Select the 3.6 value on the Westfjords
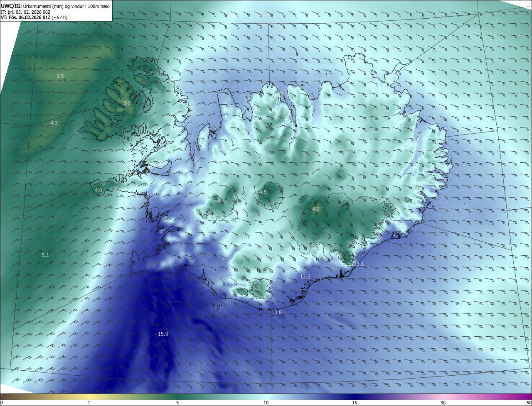Image resolution: width=532 pixels, height=406 pixels. 127,103
